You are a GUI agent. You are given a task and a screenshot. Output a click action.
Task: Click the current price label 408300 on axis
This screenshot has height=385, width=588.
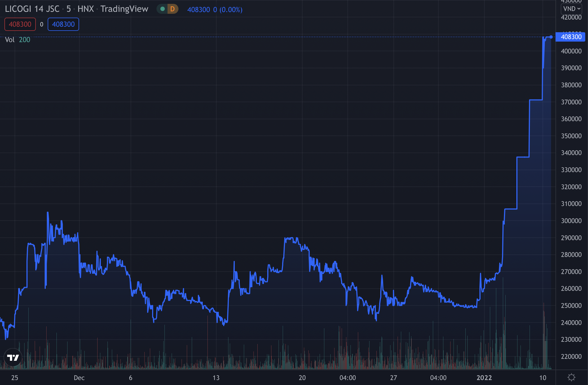[570, 37]
